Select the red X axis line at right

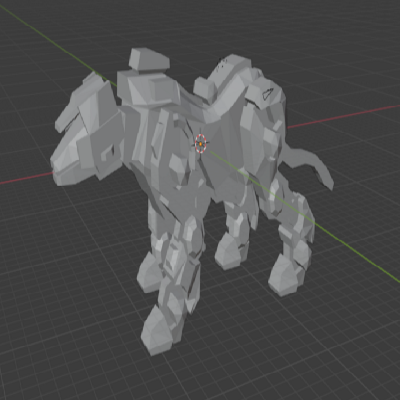coord(343,116)
